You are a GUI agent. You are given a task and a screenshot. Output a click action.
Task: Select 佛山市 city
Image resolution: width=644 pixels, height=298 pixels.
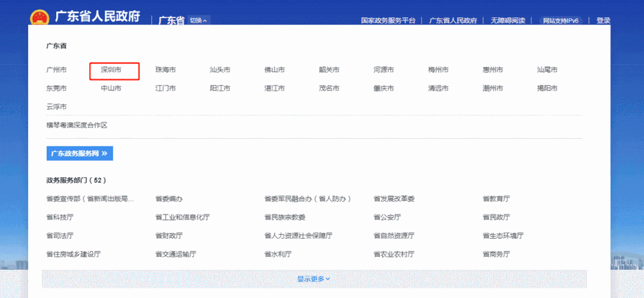275,70
